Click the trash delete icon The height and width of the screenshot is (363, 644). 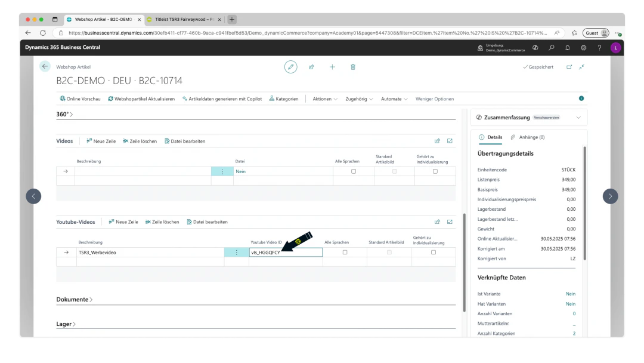(353, 67)
